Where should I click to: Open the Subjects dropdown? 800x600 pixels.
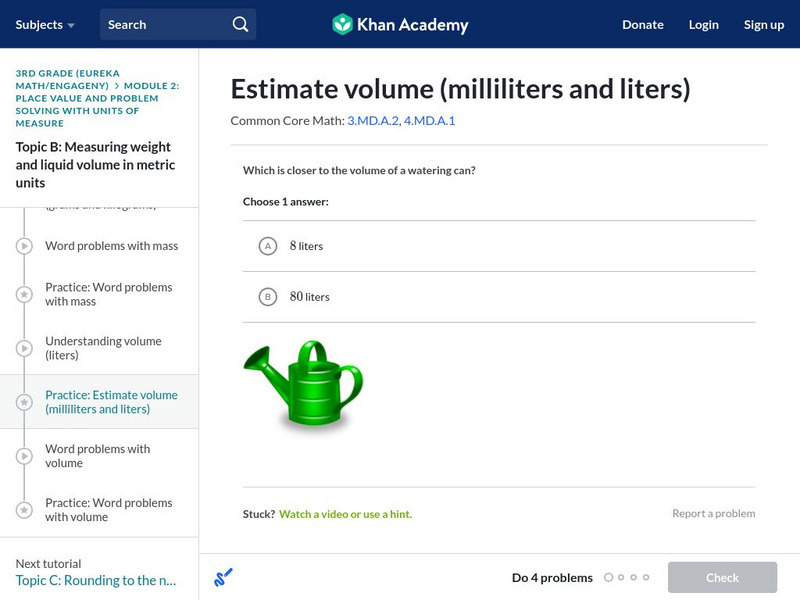[x=40, y=24]
